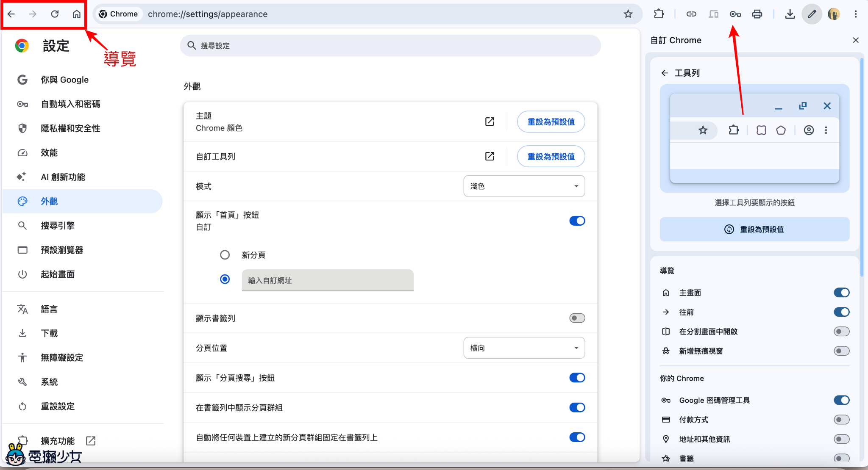868x470 pixels.
Task: Toggle 顯示「分頁搜尋」按鈕 switch
Action: point(577,378)
